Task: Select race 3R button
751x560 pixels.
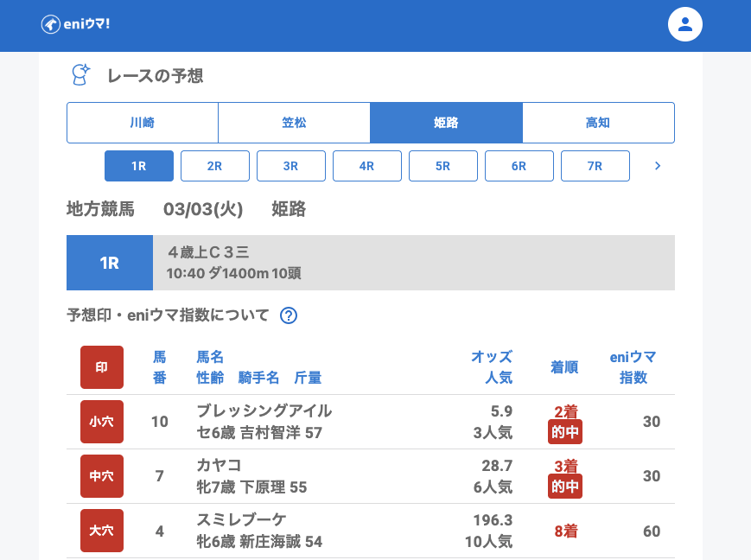Action: tap(291, 166)
